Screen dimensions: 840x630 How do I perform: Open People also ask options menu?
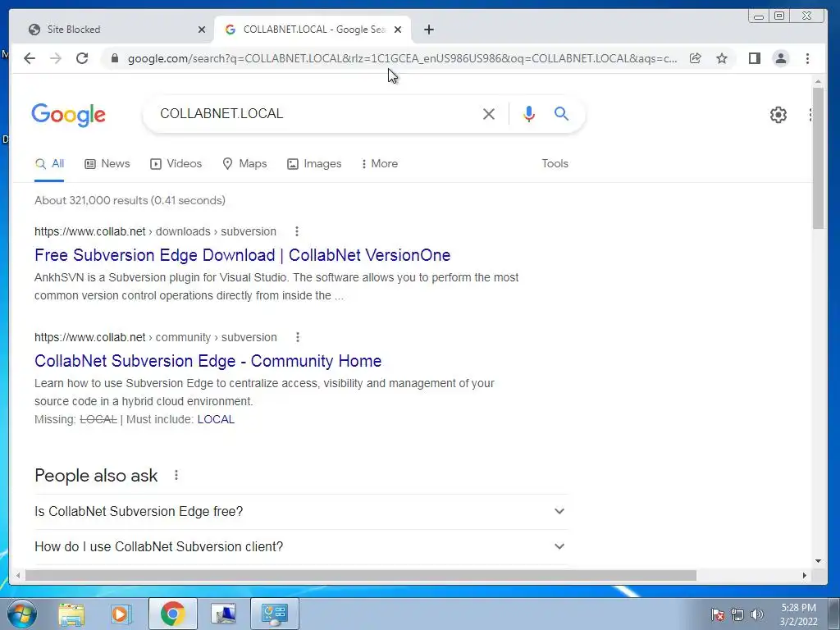pyautogui.click(x=176, y=475)
